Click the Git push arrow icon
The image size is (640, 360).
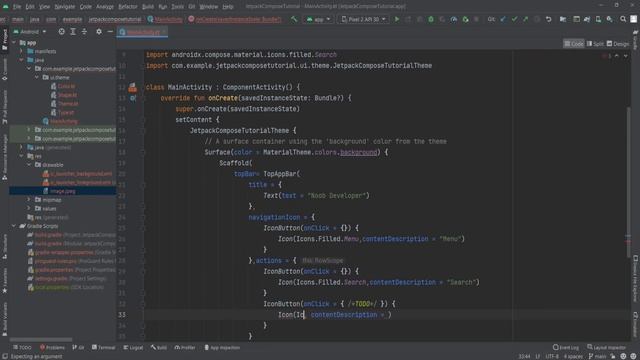point(526,19)
